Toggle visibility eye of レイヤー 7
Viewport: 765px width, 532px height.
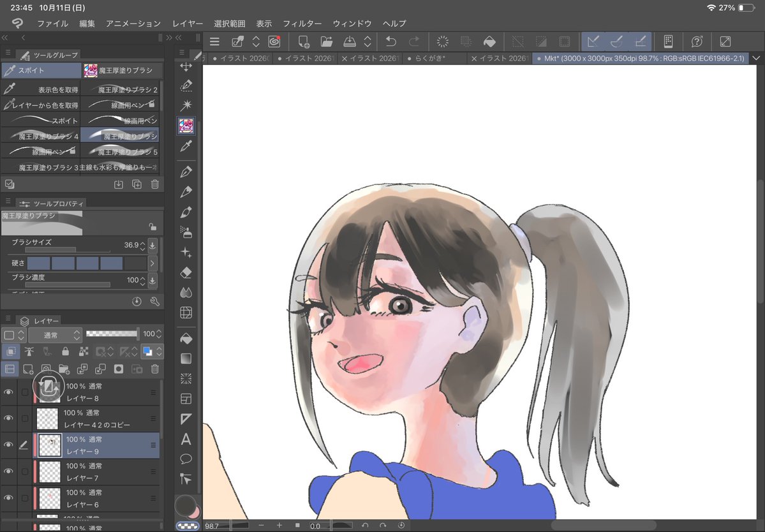point(8,471)
